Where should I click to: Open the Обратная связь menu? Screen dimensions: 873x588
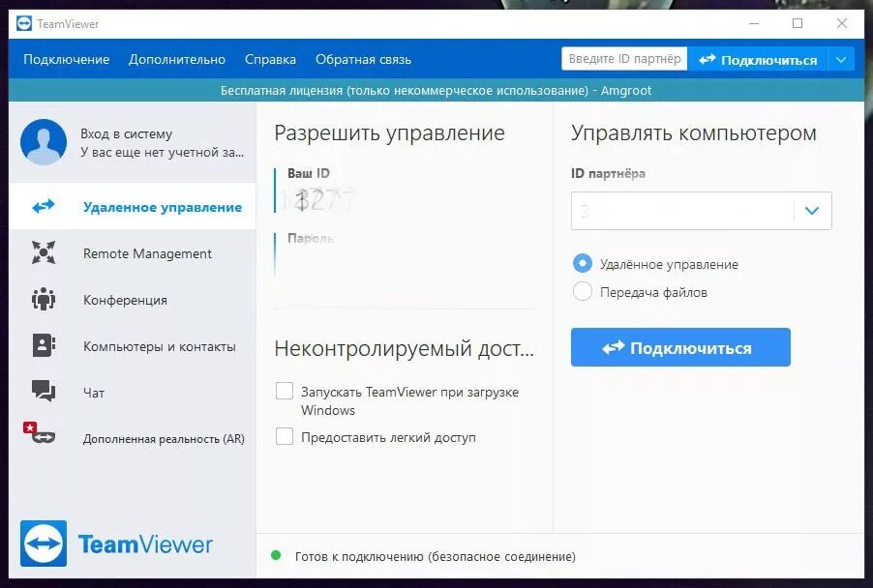click(x=364, y=60)
